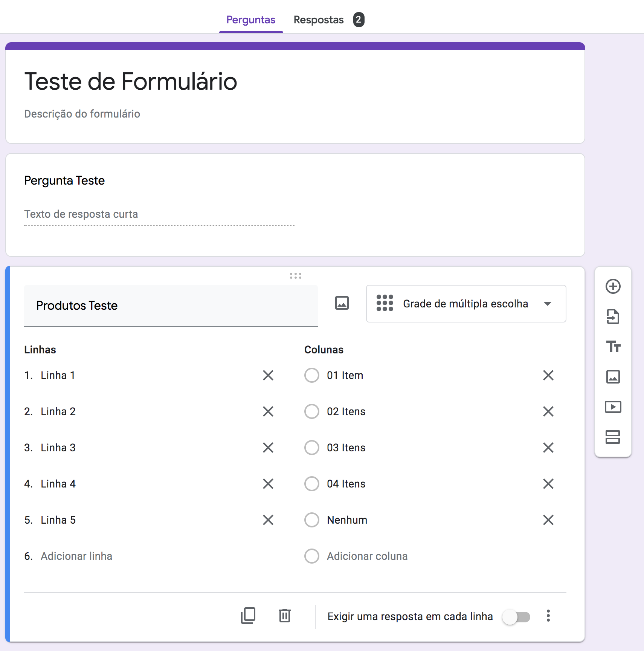
Task: Add title and description via Tt icon
Action: [x=613, y=346]
